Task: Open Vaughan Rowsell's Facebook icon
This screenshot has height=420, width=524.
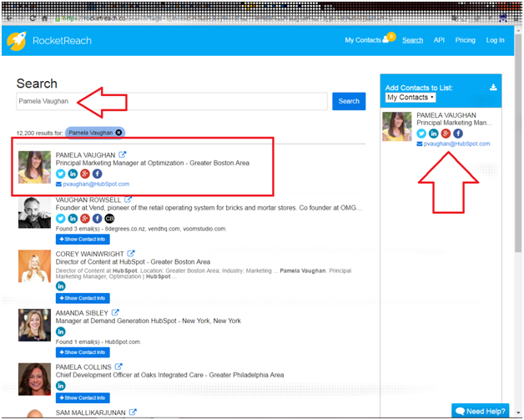Action: [98, 219]
